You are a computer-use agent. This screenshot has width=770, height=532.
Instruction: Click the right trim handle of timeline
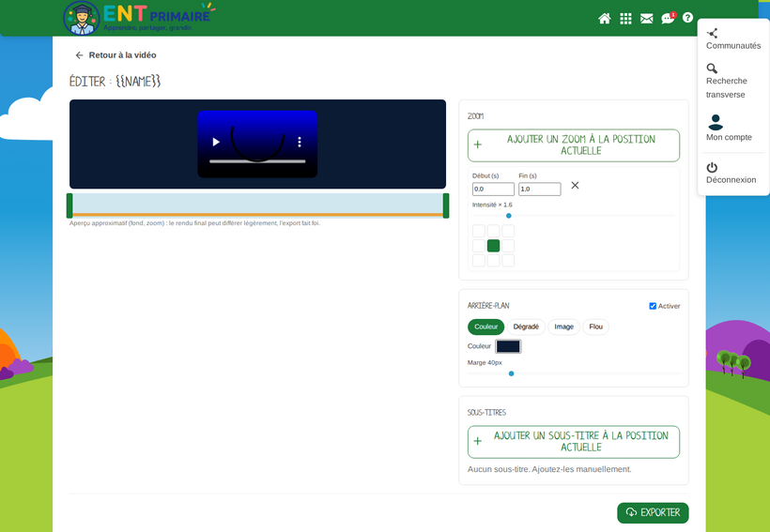tap(446, 205)
